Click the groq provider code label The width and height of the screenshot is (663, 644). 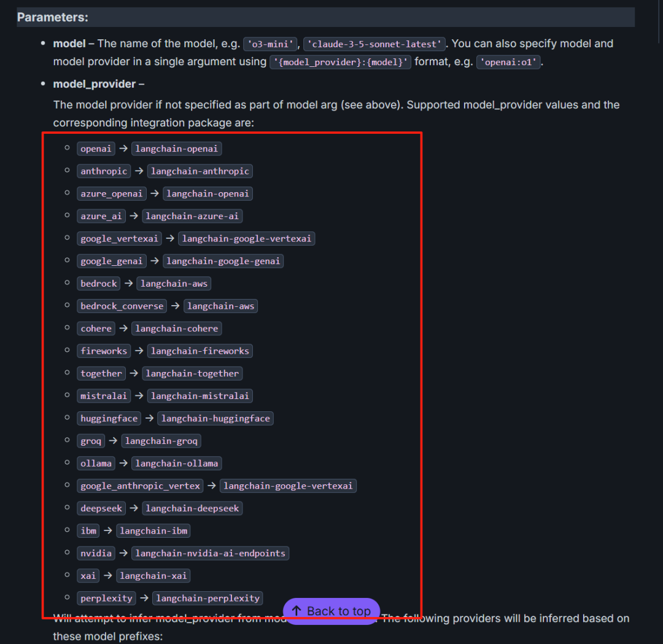tap(91, 441)
